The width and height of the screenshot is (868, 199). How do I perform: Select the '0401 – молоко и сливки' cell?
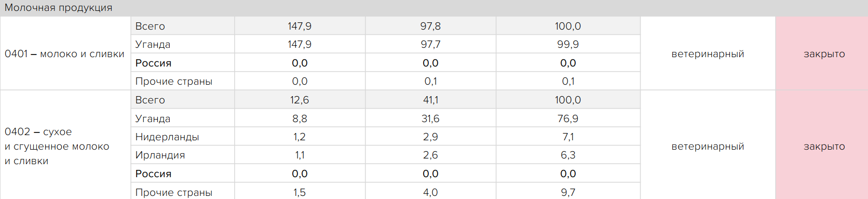(x=65, y=54)
